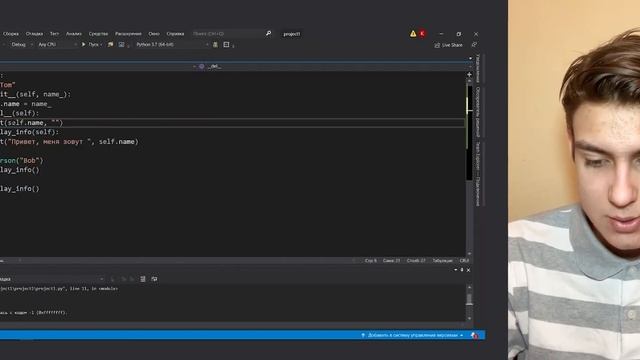Open the Расширения (Extensions) menu
Image resolution: width=640 pixels, height=360 pixels.
(128, 34)
